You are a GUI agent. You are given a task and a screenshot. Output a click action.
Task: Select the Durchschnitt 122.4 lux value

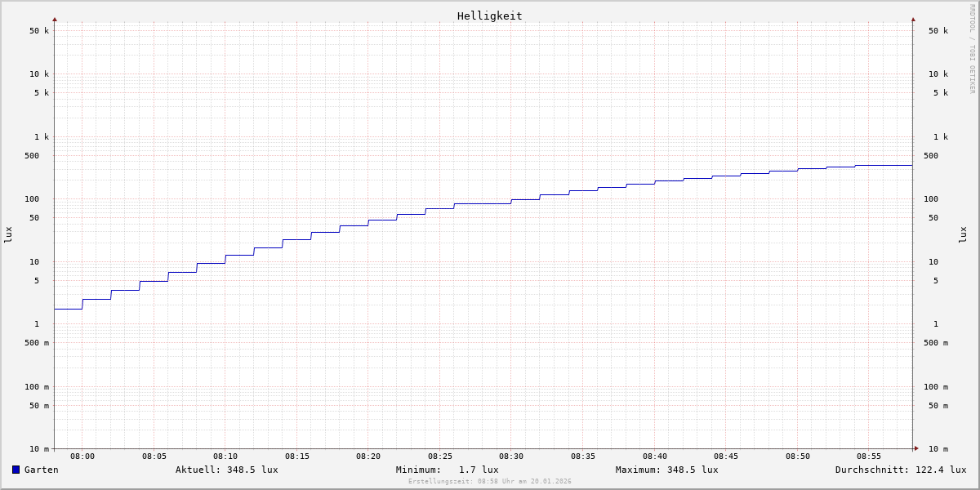click(x=938, y=470)
